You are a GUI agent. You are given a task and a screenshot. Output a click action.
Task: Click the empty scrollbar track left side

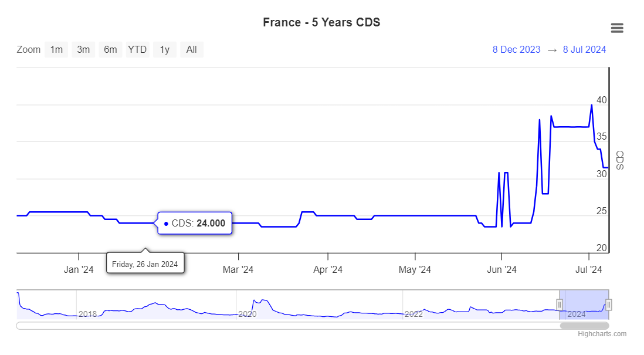(235, 325)
